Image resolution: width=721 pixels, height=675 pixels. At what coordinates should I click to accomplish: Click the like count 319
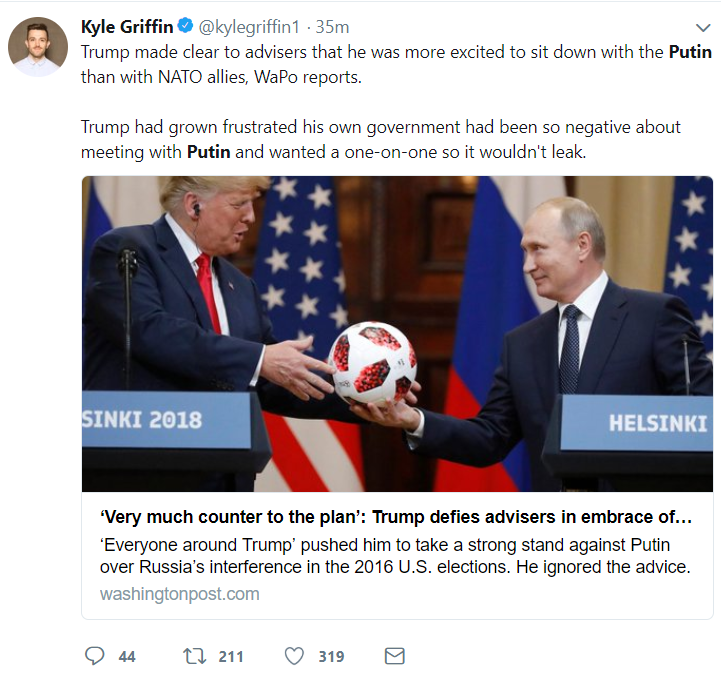(x=331, y=657)
